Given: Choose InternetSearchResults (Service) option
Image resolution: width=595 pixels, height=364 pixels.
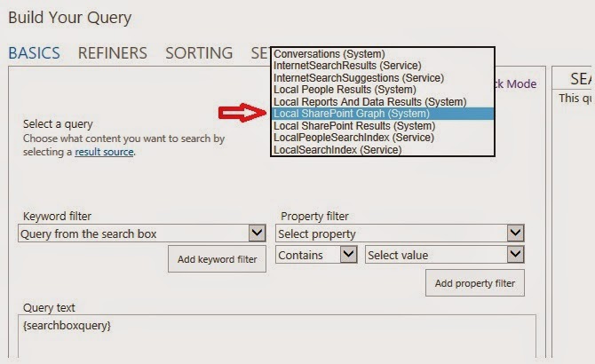Looking at the screenshot, I should [x=383, y=66].
